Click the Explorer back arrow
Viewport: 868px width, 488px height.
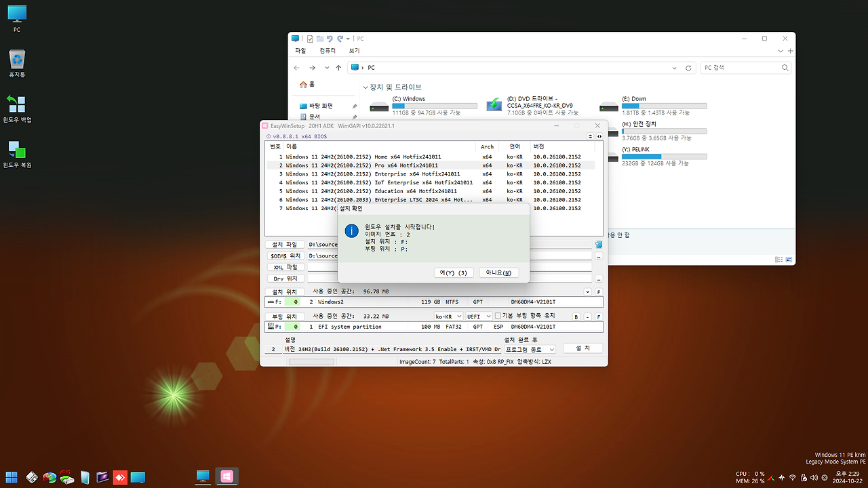[x=297, y=68]
